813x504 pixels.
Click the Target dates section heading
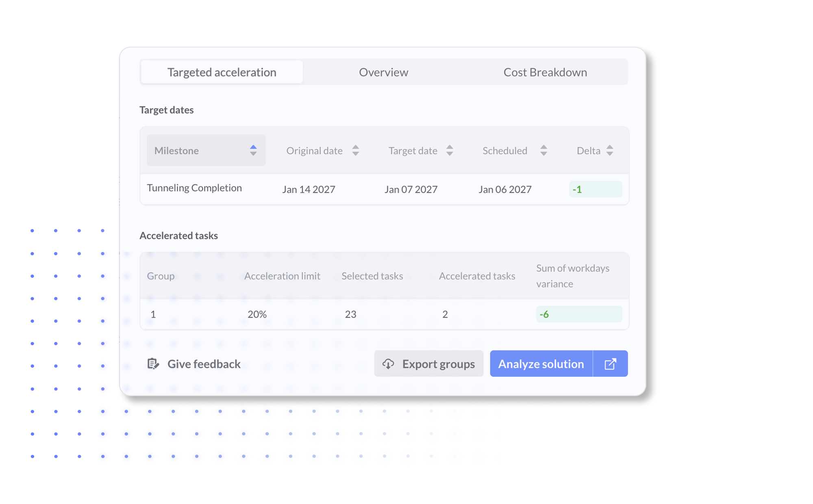166,110
